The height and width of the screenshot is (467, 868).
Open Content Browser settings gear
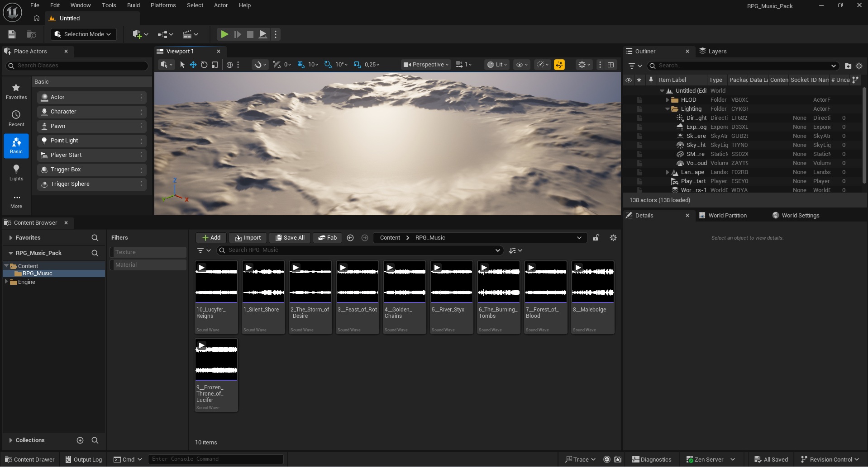tap(613, 238)
